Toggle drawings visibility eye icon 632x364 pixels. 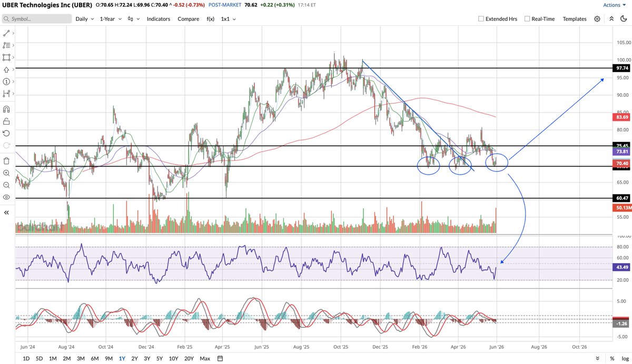pos(6,197)
